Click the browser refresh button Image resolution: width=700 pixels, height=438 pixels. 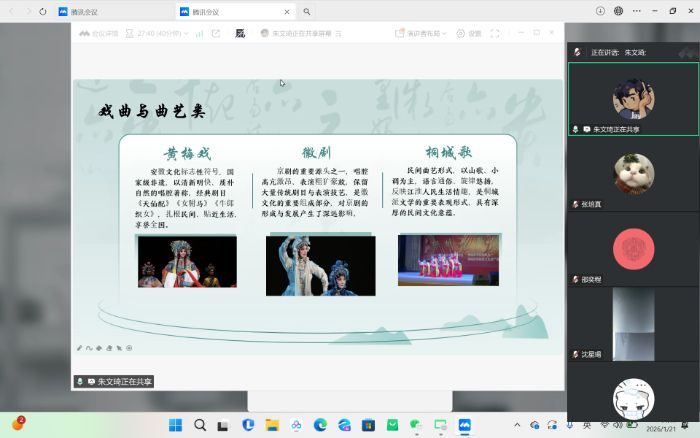[x=41, y=11]
